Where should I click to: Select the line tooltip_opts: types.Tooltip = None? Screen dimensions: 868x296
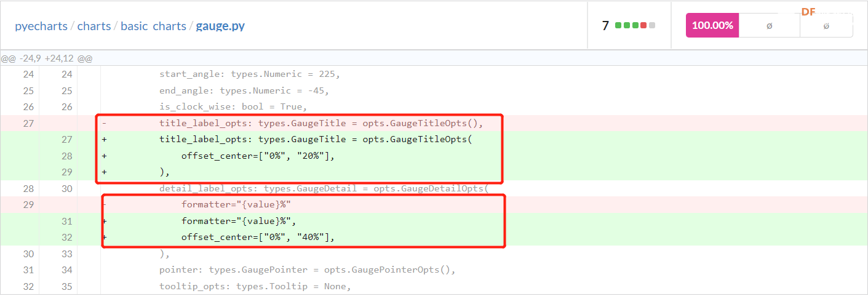coord(255,286)
